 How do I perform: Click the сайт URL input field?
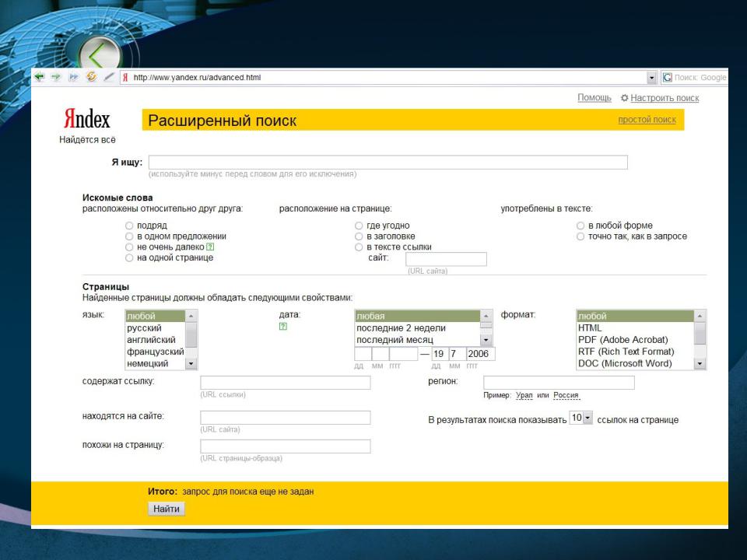point(446,259)
